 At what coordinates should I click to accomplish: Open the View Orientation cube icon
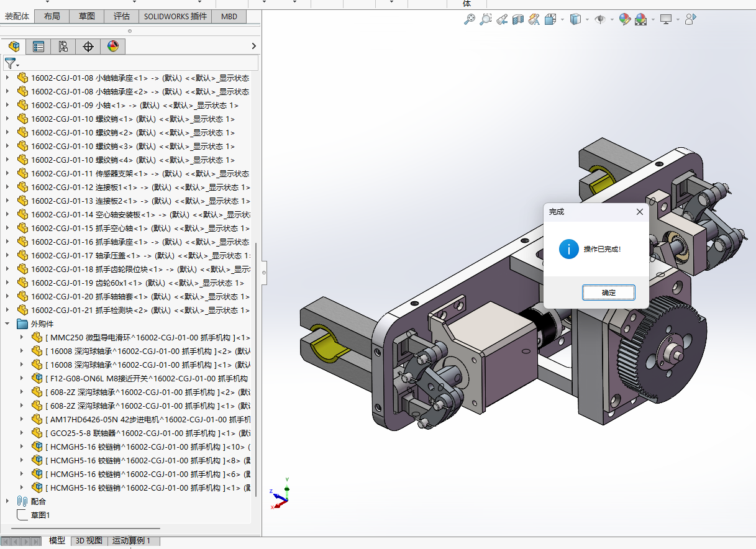(550, 20)
